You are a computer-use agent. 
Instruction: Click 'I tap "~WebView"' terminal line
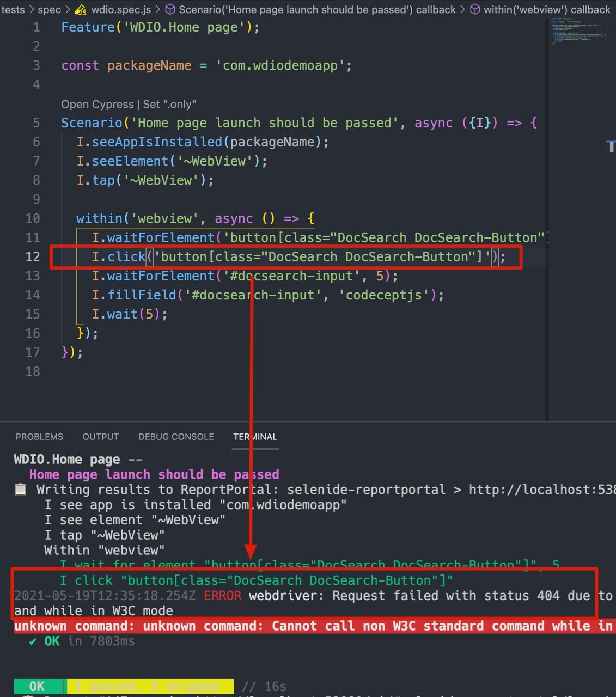[x=105, y=535]
